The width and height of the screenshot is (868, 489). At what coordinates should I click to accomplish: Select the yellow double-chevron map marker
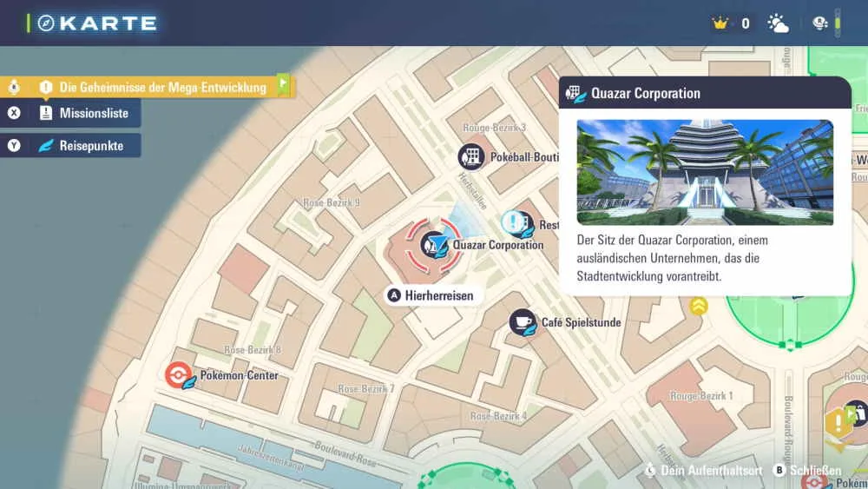(x=699, y=306)
